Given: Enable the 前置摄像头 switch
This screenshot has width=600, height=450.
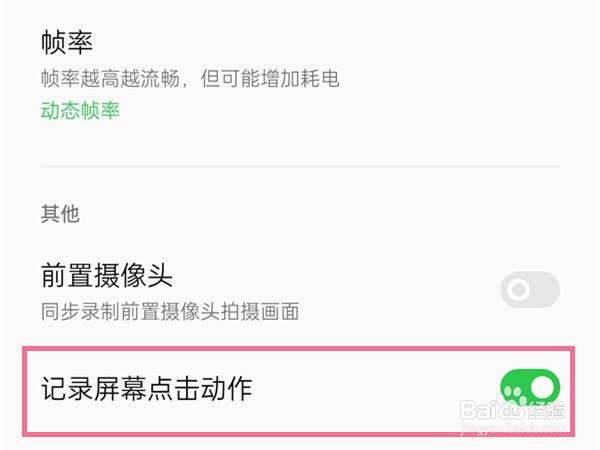Looking at the screenshot, I should click(530, 290).
